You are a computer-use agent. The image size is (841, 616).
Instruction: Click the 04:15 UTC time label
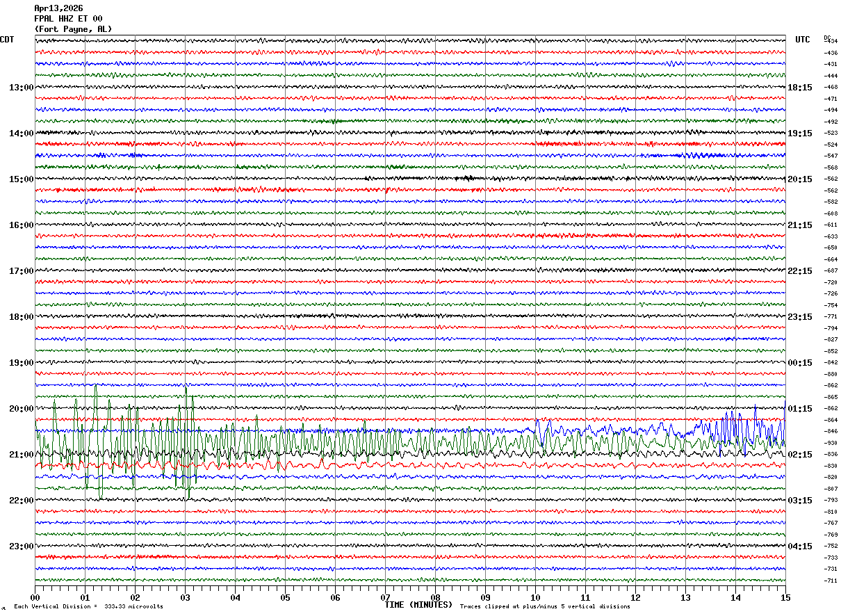pyautogui.click(x=799, y=546)
